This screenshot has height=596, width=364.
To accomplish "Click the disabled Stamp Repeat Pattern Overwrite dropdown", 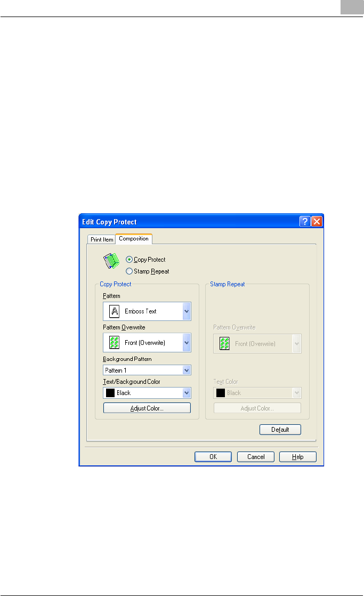I will point(257,344).
